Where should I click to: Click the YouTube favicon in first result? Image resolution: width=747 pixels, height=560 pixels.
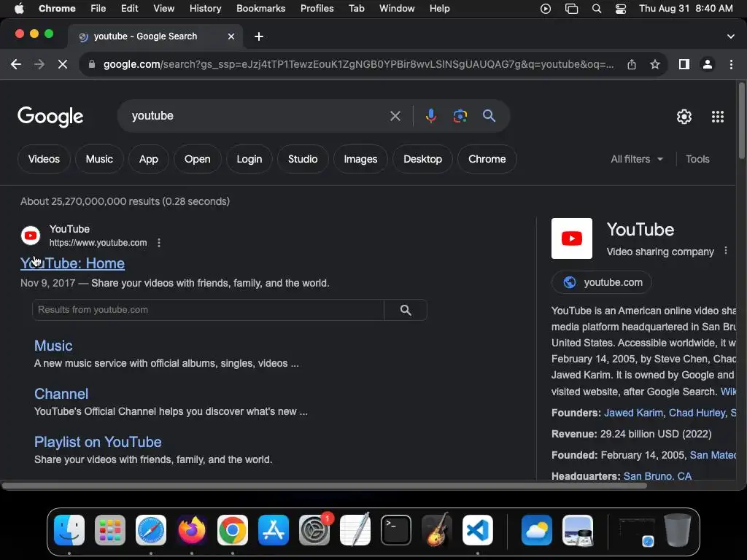31,236
